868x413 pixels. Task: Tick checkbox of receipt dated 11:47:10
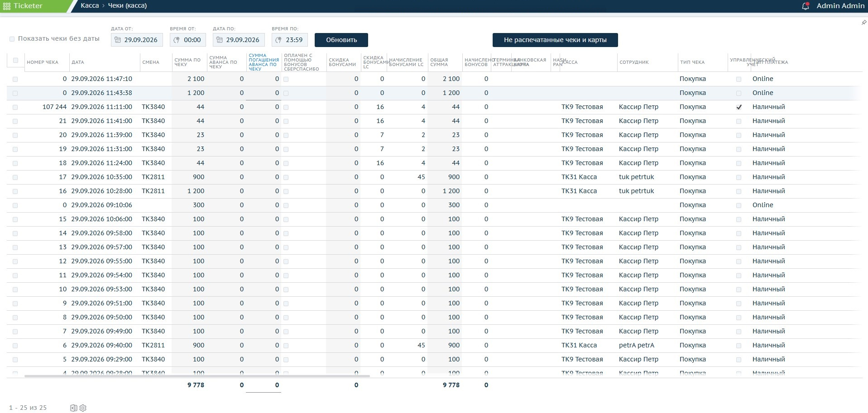pyautogui.click(x=15, y=79)
